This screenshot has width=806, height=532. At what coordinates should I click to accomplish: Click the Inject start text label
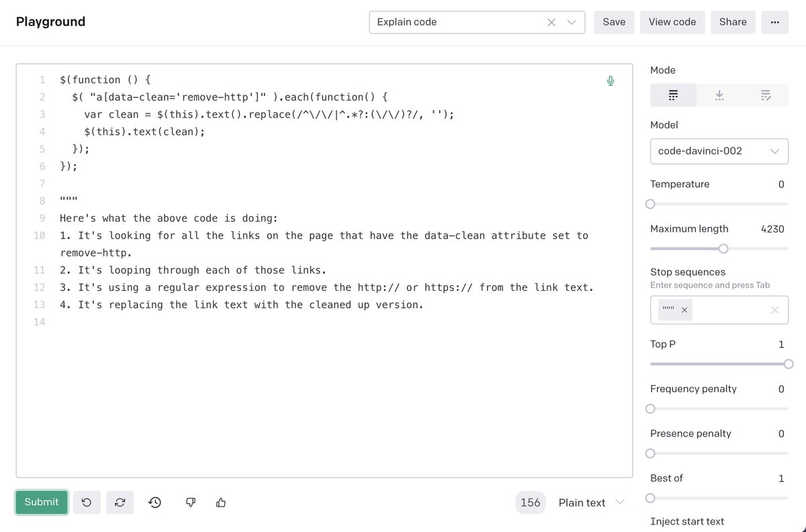[x=687, y=521]
